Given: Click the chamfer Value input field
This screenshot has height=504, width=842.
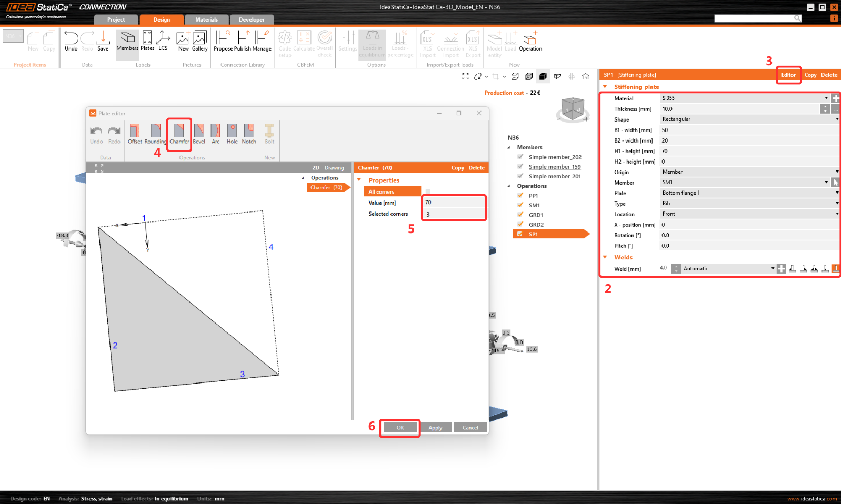Looking at the screenshot, I should coord(453,203).
